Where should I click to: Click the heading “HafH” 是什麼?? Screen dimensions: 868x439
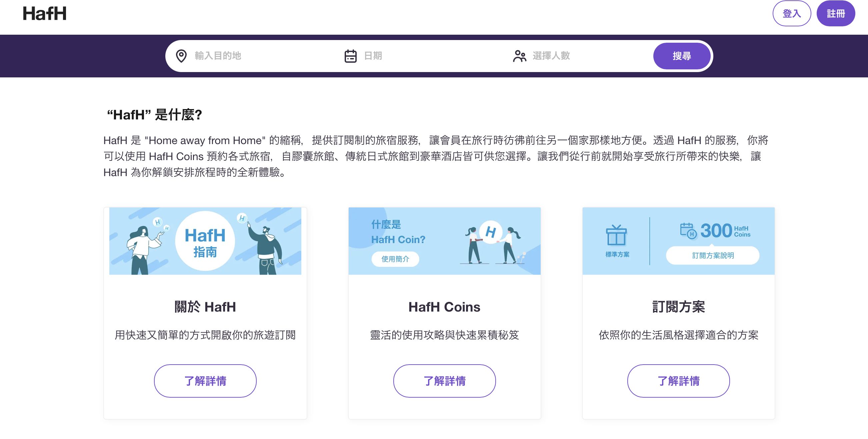pyautogui.click(x=154, y=115)
